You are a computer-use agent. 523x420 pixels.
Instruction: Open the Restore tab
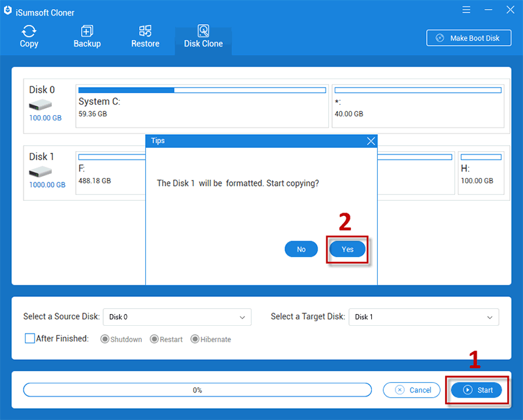(x=145, y=37)
